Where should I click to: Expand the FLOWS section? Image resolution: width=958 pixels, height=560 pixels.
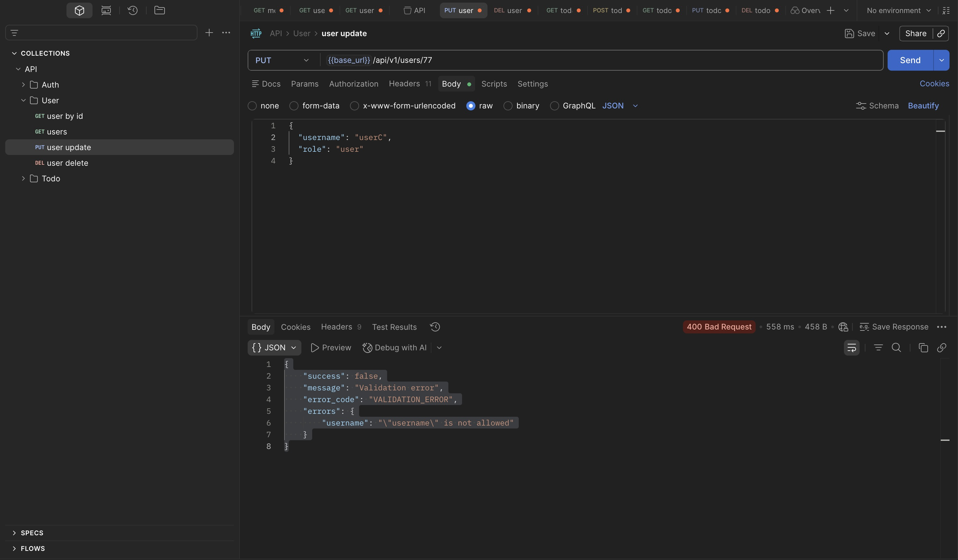[x=14, y=548]
